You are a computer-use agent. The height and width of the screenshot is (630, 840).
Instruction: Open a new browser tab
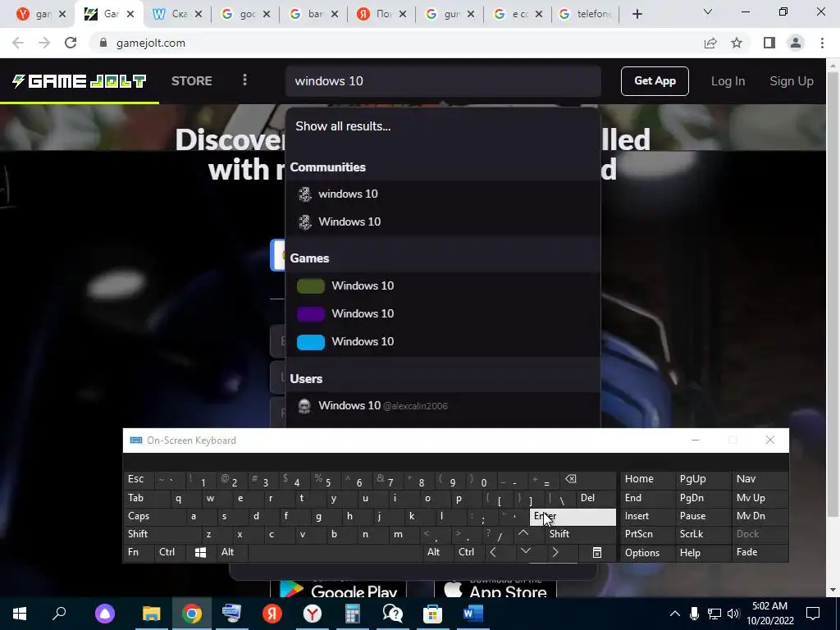tap(637, 14)
